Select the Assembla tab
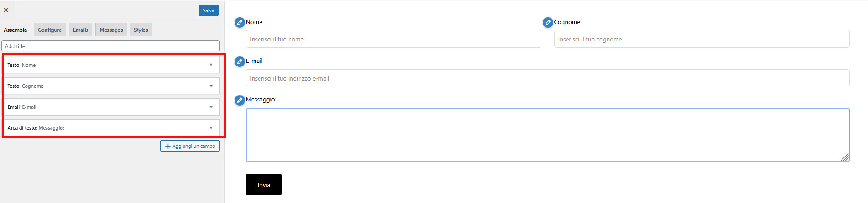The height and width of the screenshot is (203, 868). point(15,30)
